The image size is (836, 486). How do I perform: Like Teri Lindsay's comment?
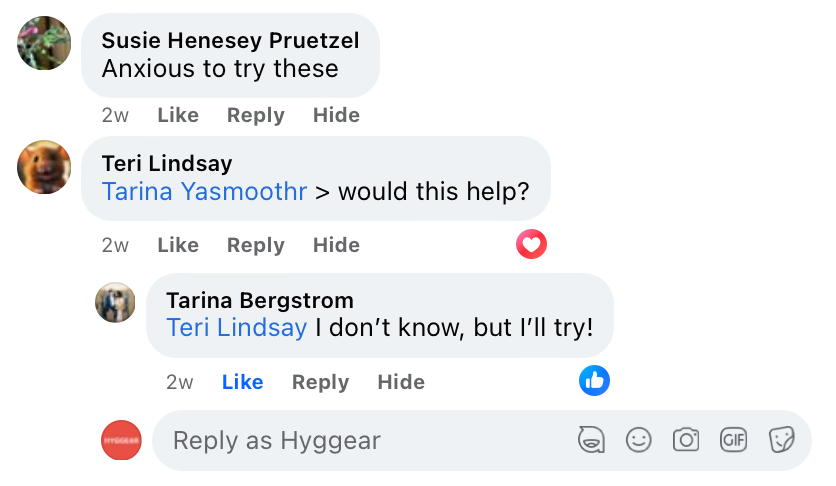click(178, 245)
